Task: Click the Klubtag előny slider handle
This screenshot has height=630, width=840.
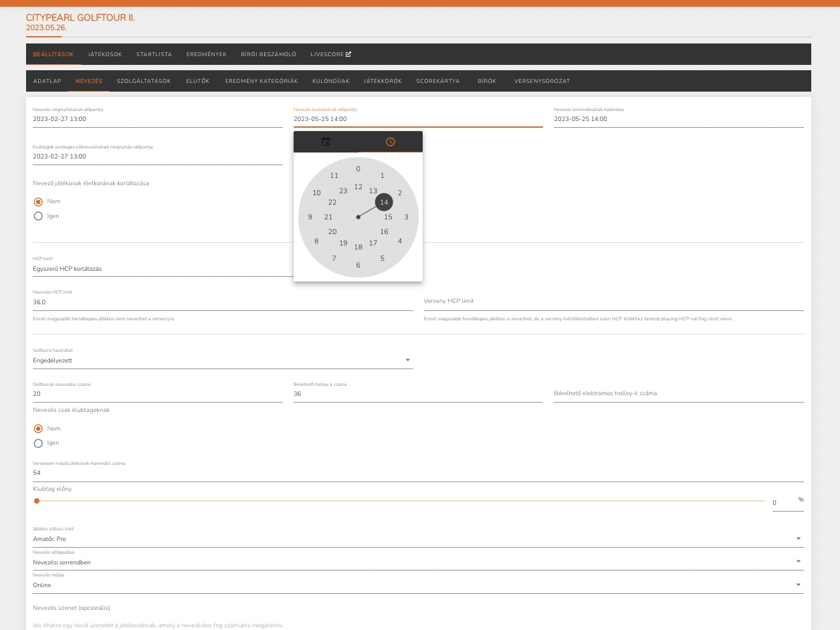Action: 37,501
